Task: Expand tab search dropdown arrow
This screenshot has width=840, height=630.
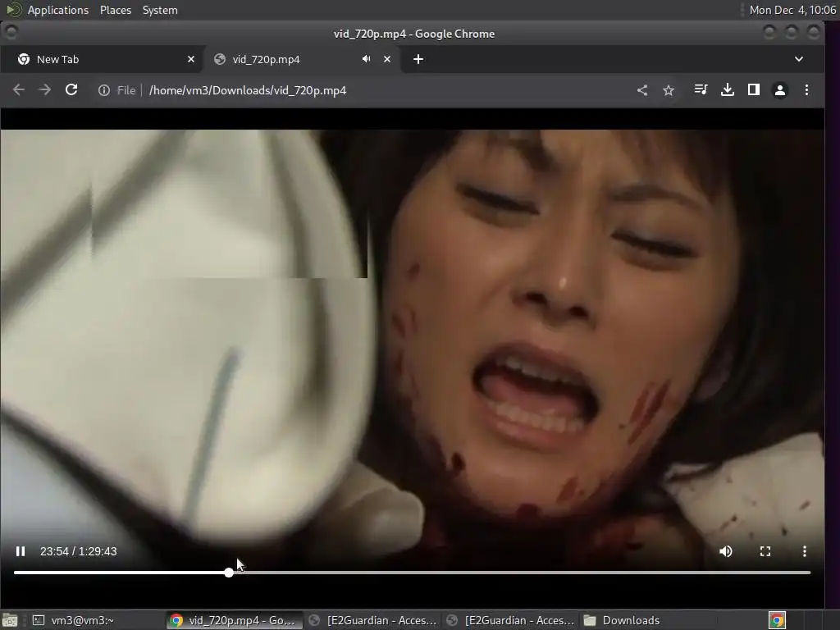Action: (x=799, y=59)
